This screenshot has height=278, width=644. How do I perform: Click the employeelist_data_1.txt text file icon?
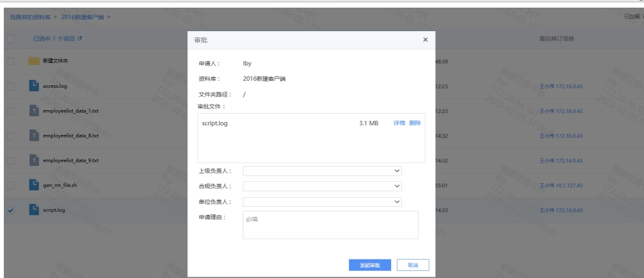[34, 111]
